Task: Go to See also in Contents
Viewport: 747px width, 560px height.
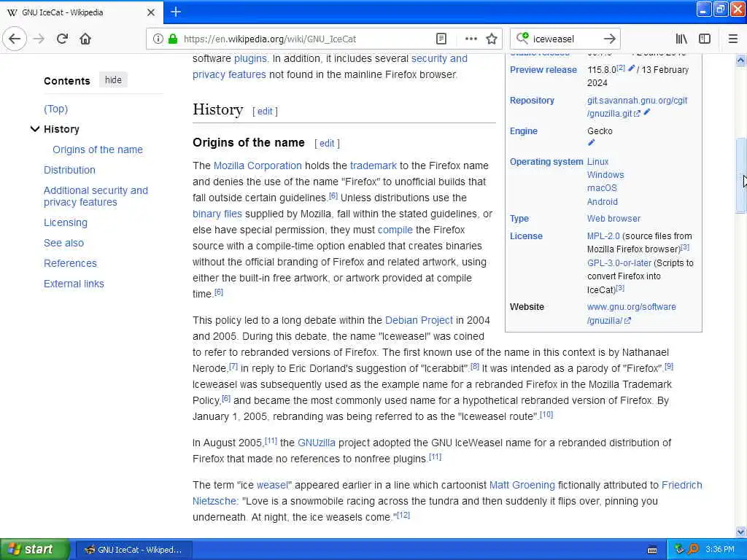Action: (64, 243)
